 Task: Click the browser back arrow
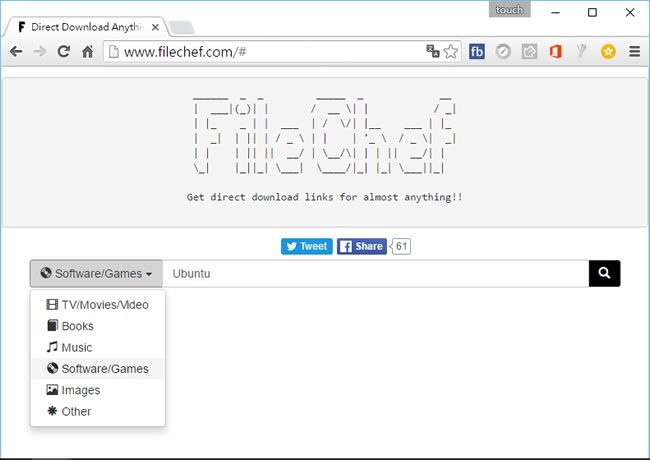coord(16,52)
